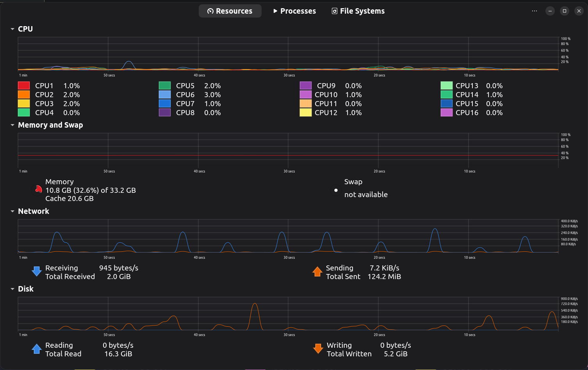Click the Network history graph
Screen dimensions: 588x370
pos(288,236)
